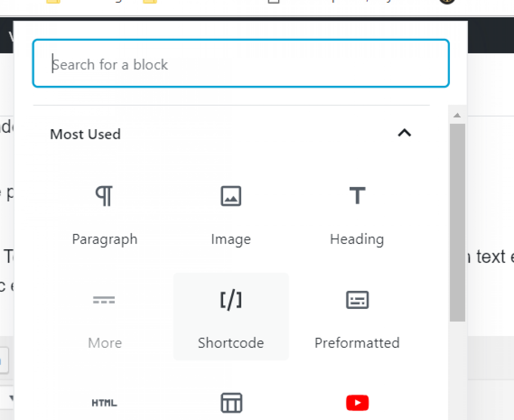Open the user avatar in the admin bar

pos(447,2)
